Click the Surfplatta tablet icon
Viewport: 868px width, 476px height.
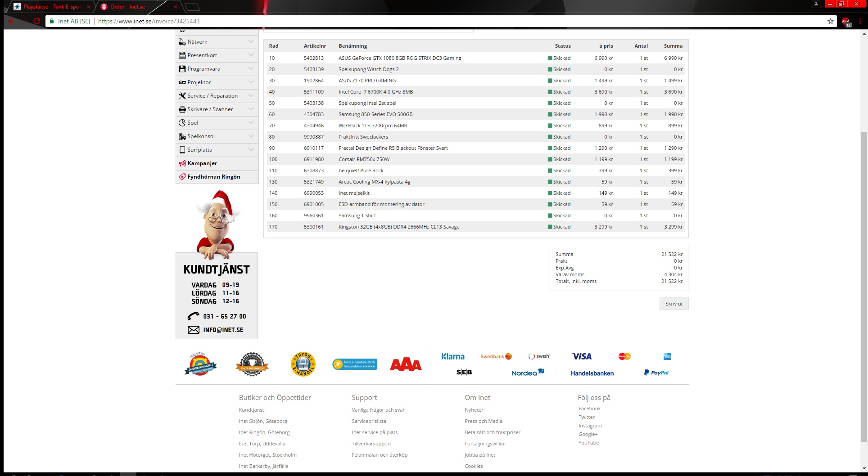tap(182, 150)
